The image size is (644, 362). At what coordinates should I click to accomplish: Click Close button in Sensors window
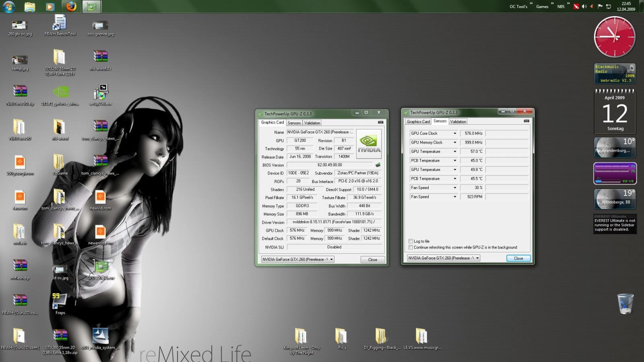518,258
